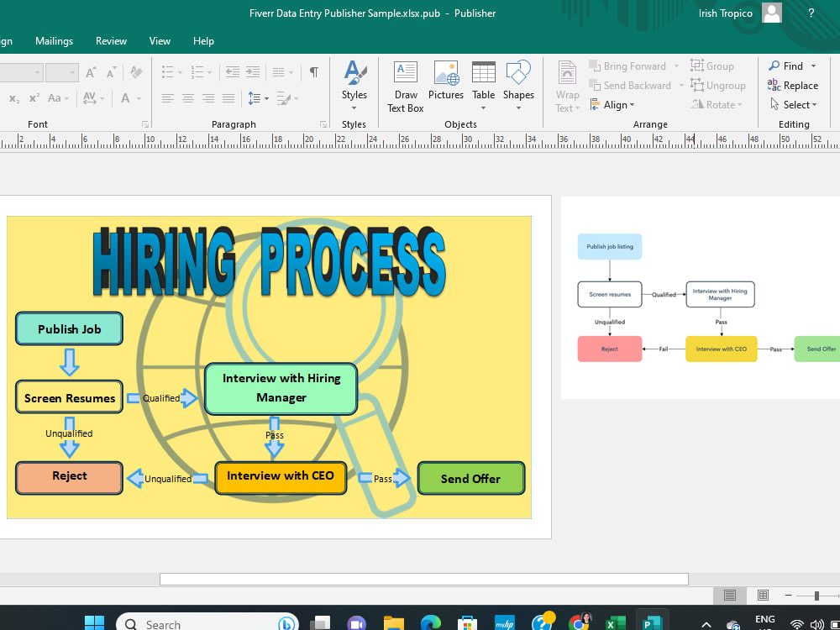This screenshot has height=630, width=840.
Task: Open the Help tab
Action: (203, 41)
